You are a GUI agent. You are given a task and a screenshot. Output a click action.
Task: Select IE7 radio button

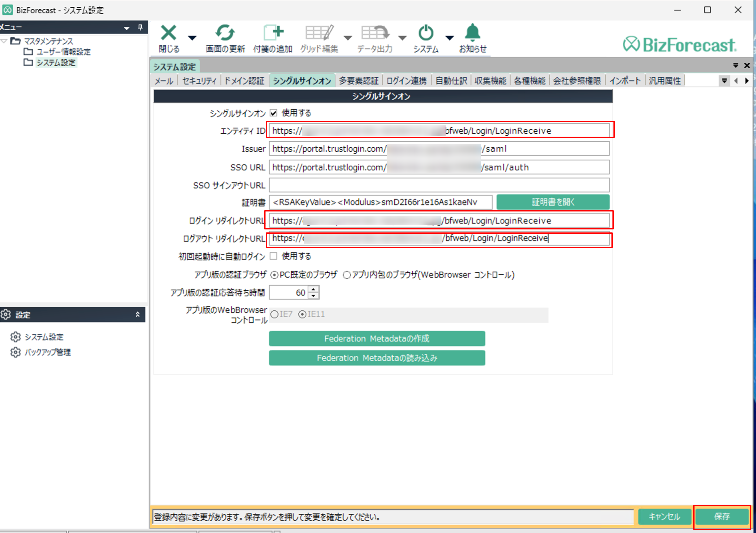click(x=274, y=314)
